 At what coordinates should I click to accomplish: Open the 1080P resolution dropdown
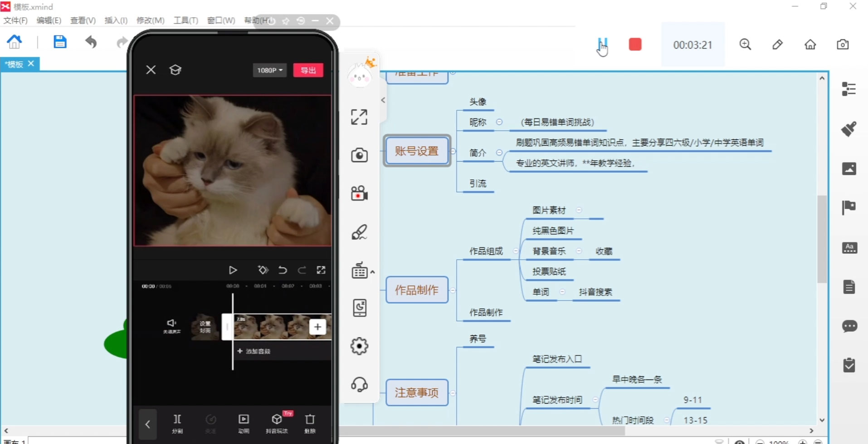pos(269,70)
